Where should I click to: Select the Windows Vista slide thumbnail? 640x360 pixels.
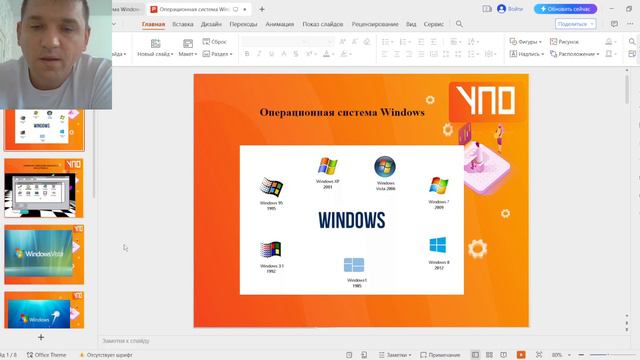pos(44,254)
